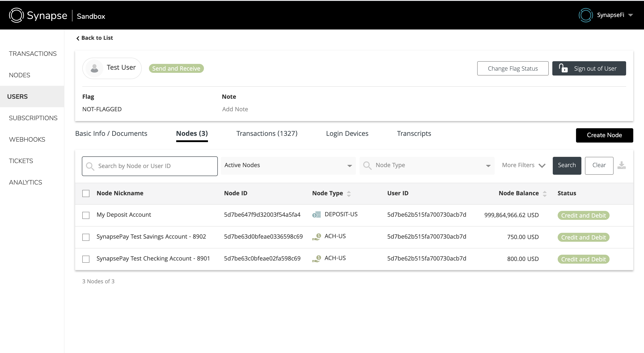Image resolution: width=644 pixels, height=353 pixels.
Task: Click the magnifier icon in Node Type filter
Action: 367,165
